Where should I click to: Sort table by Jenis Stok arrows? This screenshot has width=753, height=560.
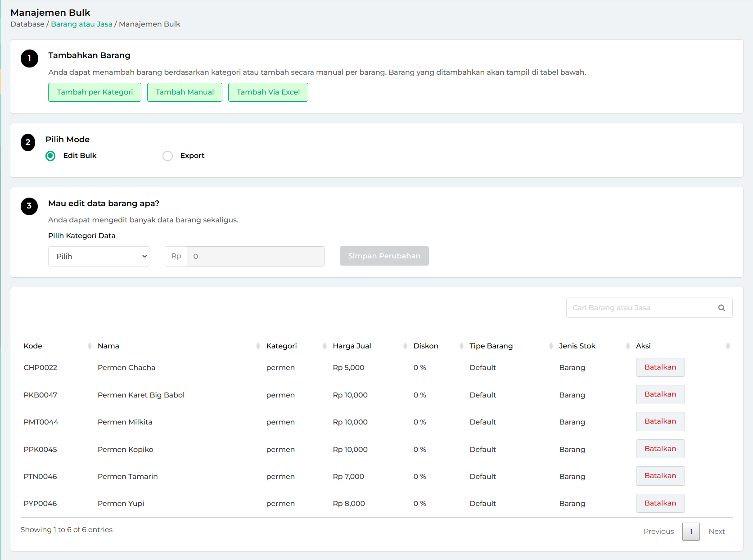(x=628, y=346)
